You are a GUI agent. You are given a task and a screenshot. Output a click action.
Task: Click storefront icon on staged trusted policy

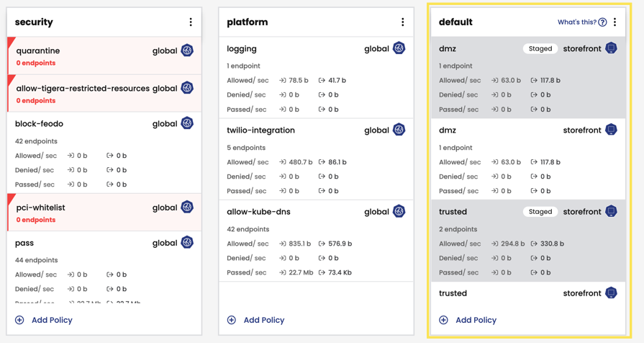tap(611, 211)
